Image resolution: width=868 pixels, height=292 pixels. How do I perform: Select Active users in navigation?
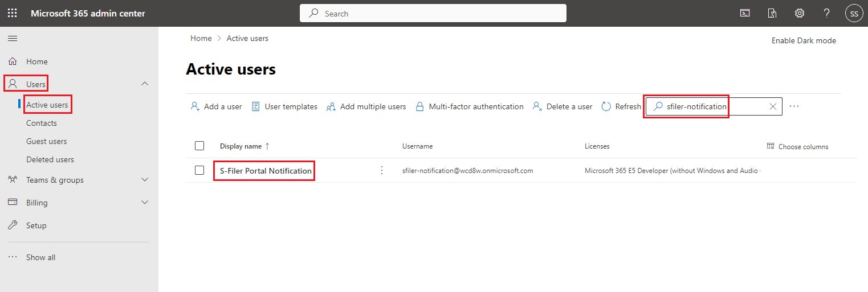click(x=47, y=105)
